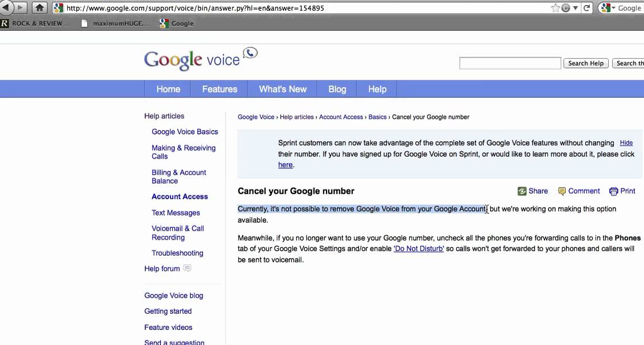Image resolution: width=644 pixels, height=345 pixels.
Task: Click the speech bubble icon beside Help forum
Action: (x=187, y=269)
